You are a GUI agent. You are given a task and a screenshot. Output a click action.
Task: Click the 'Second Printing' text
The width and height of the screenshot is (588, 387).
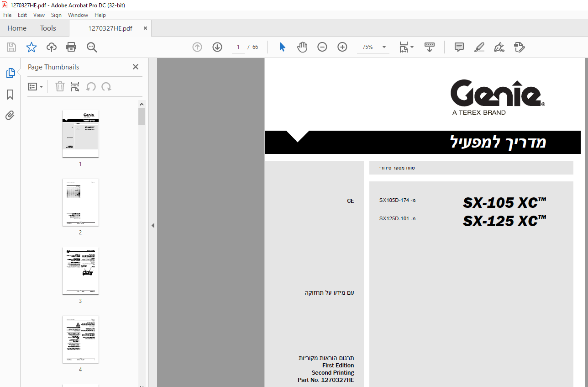[x=333, y=373]
